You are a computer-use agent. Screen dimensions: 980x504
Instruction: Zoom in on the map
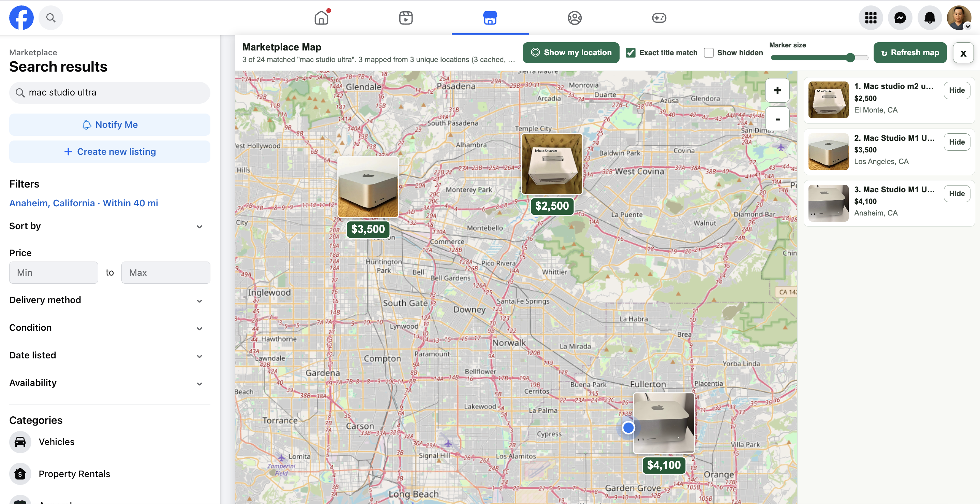tap(777, 90)
